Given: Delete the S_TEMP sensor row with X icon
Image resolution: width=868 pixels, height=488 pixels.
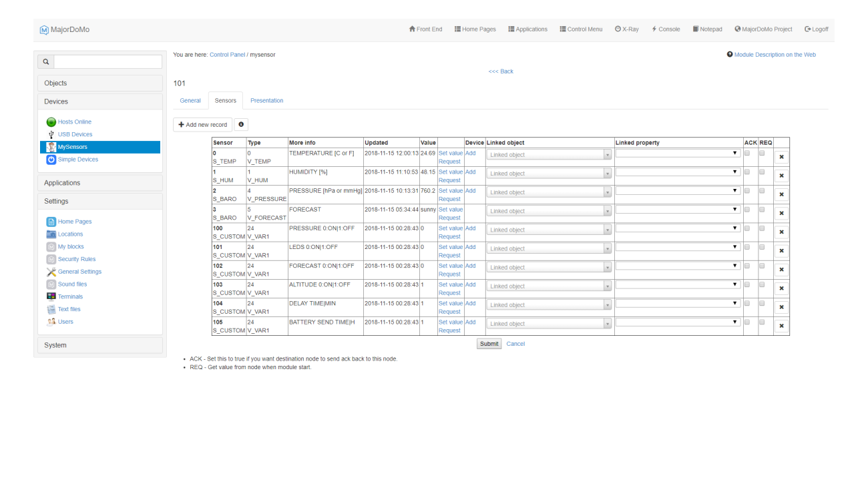Looking at the screenshot, I should [781, 157].
